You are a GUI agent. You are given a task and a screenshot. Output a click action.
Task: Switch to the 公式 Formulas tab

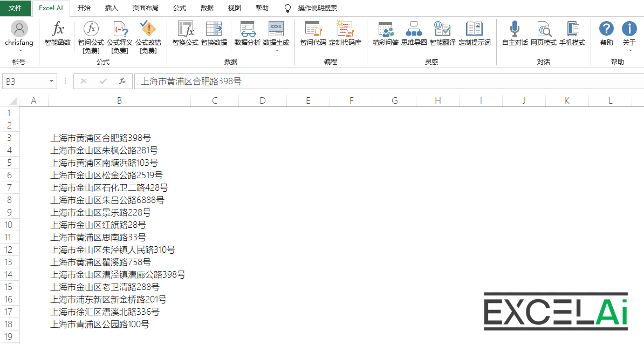[180, 8]
